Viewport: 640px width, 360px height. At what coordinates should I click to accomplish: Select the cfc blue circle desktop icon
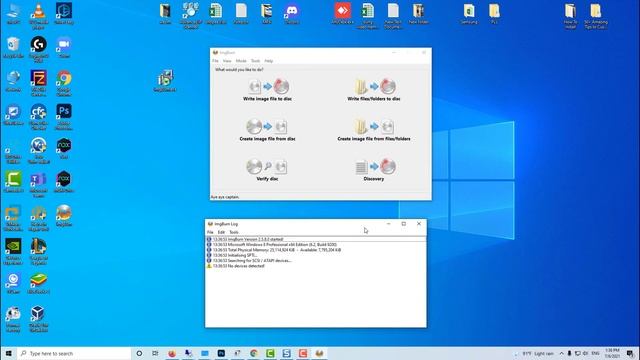coord(38,116)
